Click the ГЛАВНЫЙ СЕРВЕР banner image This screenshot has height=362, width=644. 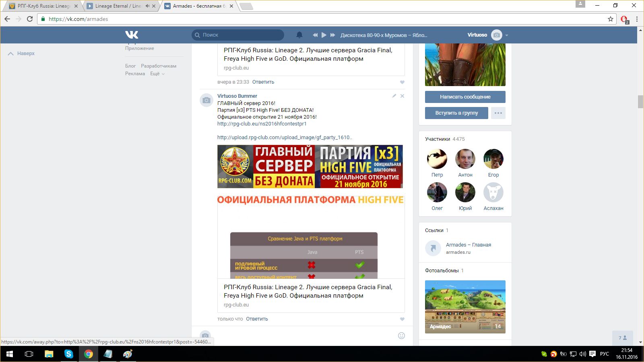310,167
